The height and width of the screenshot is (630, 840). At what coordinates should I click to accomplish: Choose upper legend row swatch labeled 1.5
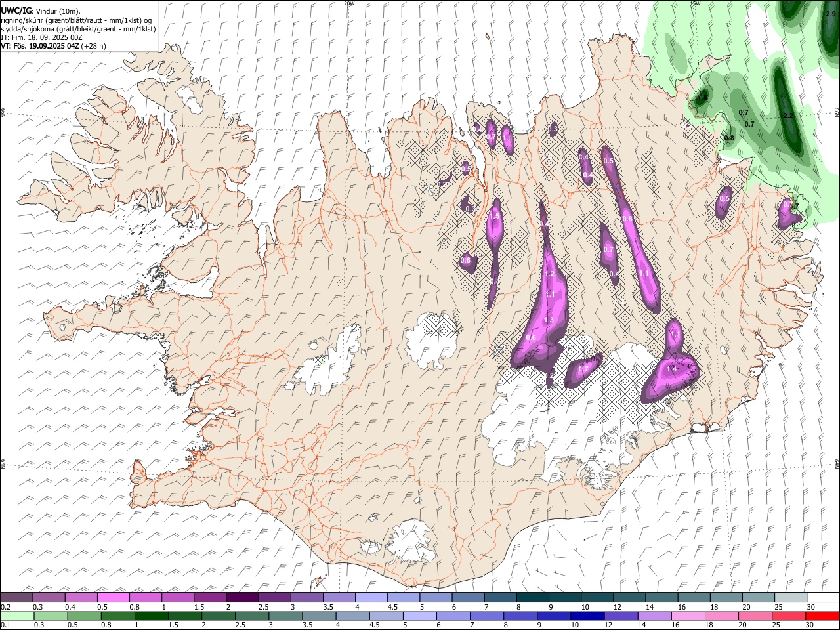coord(210,597)
